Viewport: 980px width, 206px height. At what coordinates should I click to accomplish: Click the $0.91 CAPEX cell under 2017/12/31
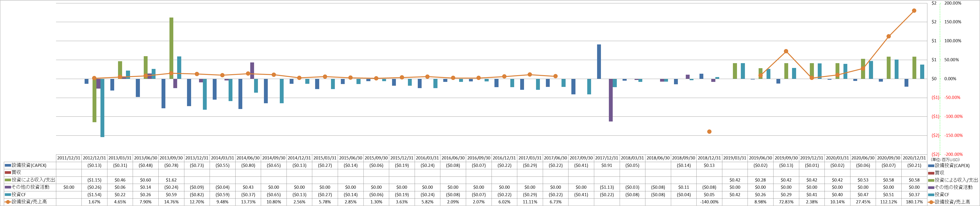607,165
